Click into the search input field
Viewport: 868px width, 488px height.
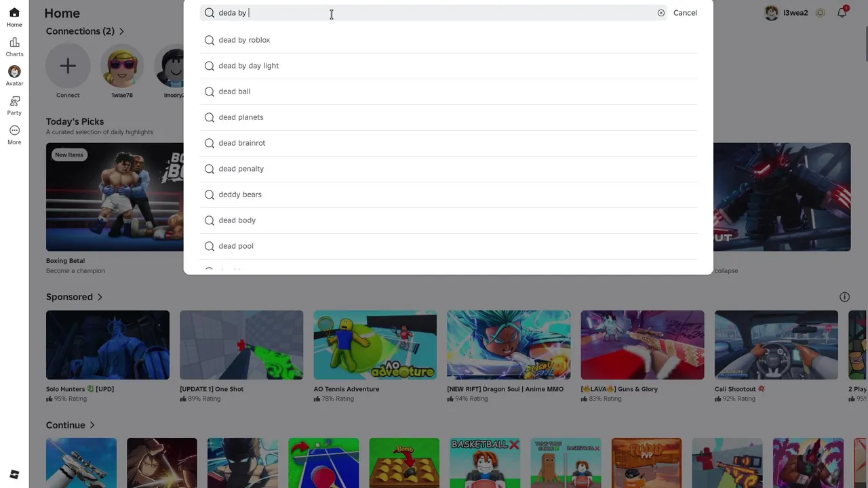(x=434, y=13)
